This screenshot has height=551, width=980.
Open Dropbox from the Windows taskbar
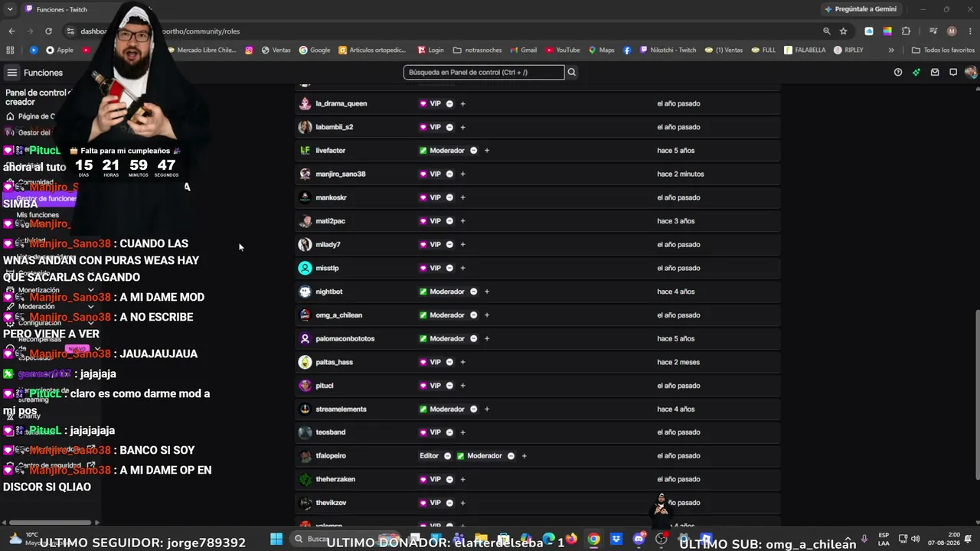click(616, 539)
